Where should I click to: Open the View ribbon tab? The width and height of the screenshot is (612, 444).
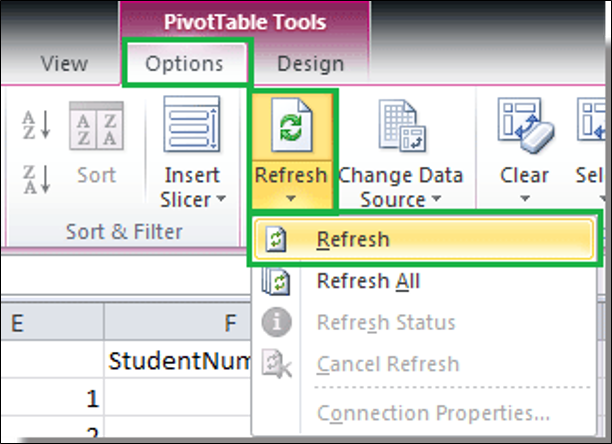[x=64, y=64]
